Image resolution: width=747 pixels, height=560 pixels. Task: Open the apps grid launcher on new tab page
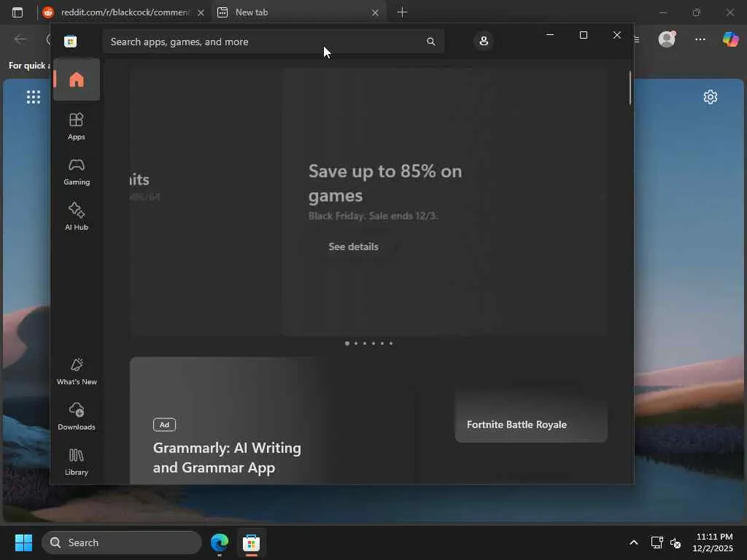(34, 97)
